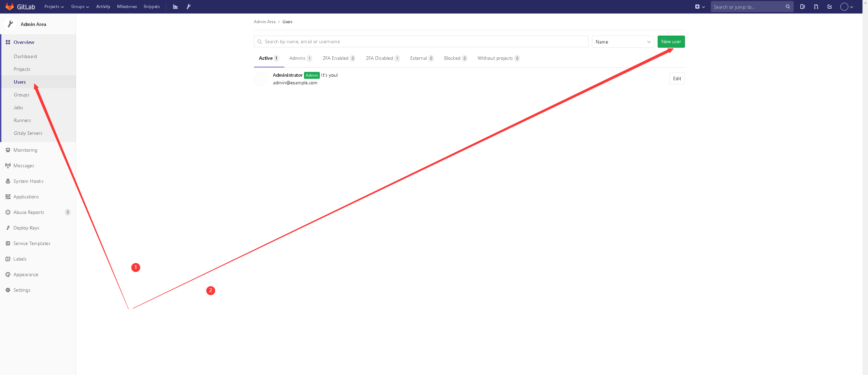
Task: Open the instance statistics chart icon
Action: [x=175, y=7]
